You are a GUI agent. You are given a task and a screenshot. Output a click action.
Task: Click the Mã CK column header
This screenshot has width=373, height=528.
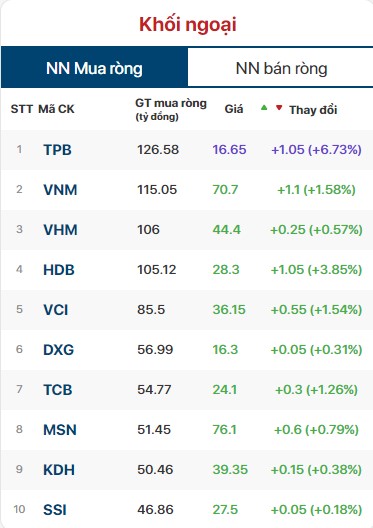56,109
